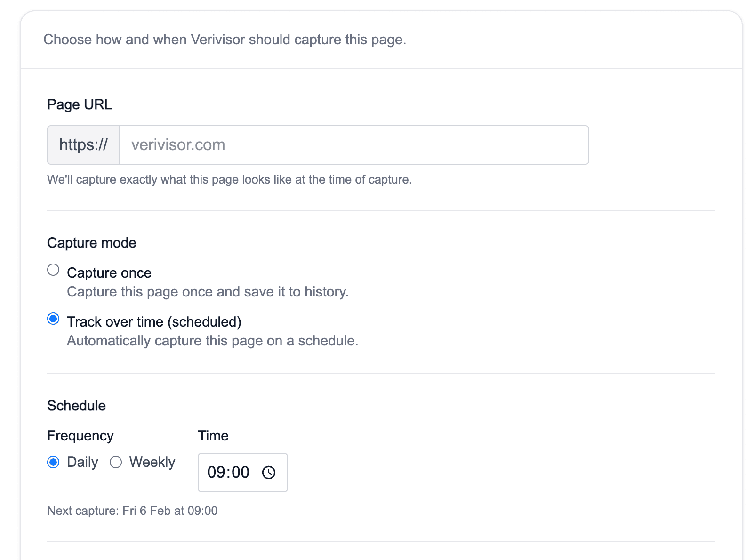The image size is (754, 560).
Task: Click the Capture once label text
Action: tap(109, 272)
